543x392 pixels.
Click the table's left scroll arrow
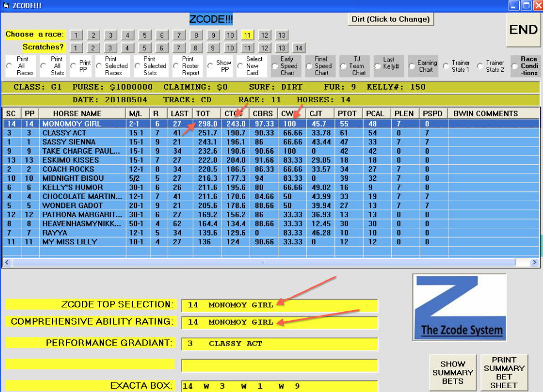pyautogui.click(x=7, y=263)
